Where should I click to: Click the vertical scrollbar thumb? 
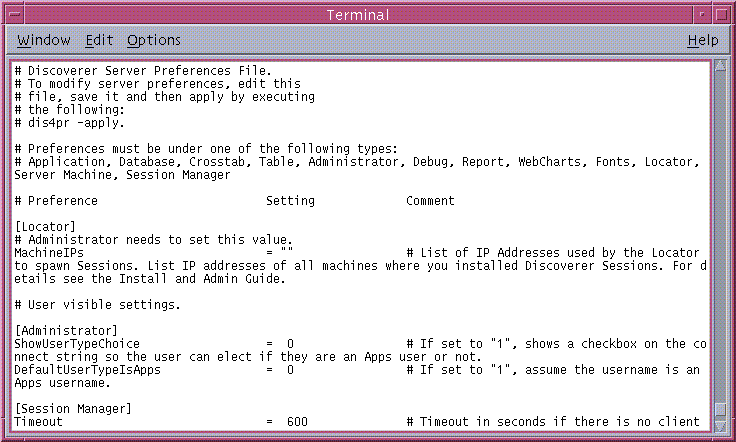click(x=720, y=409)
